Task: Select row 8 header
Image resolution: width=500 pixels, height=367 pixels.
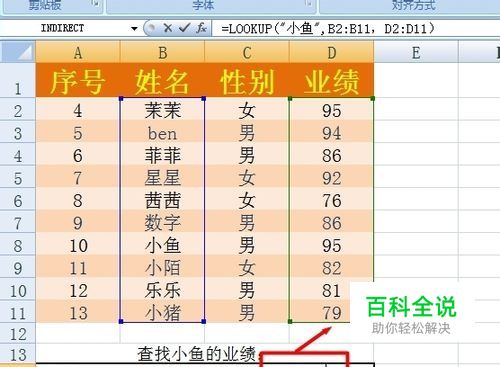Action: (18, 244)
